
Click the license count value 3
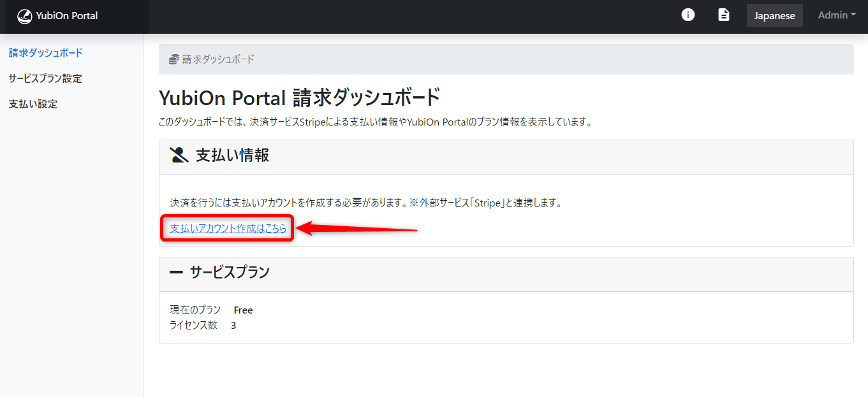pyautogui.click(x=233, y=326)
